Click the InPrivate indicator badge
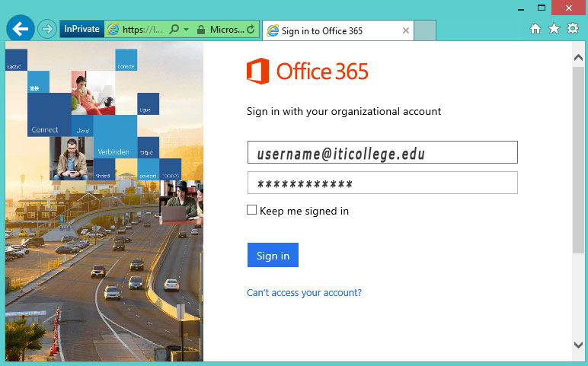Image resolution: width=588 pixels, height=366 pixels. pos(81,30)
